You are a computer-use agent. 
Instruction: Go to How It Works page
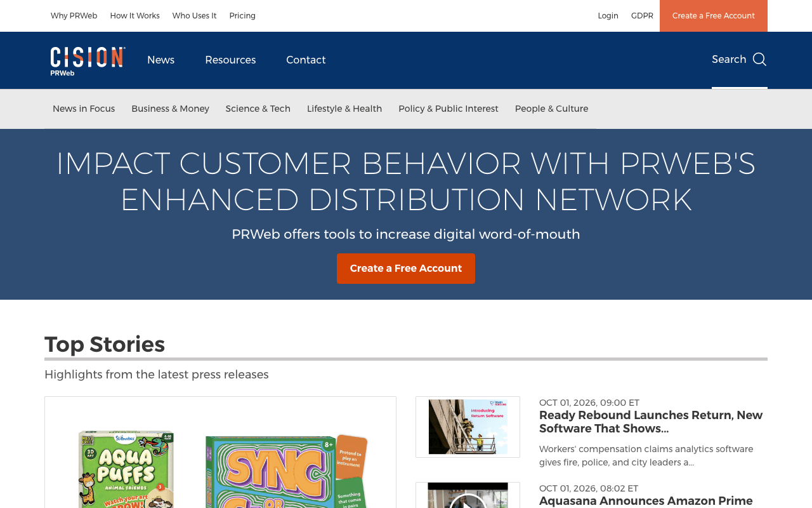click(134, 16)
